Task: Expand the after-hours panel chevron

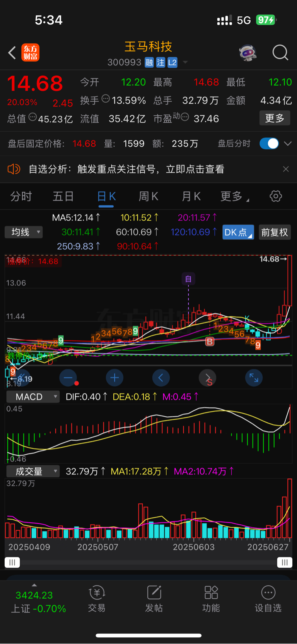Action: (x=288, y=143)
